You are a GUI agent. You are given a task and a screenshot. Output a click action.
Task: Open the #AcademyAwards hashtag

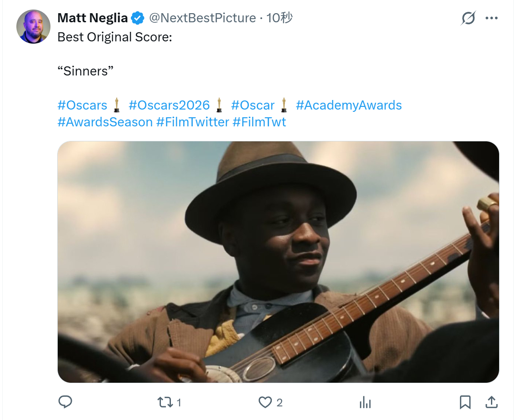(x=349, y=105)
